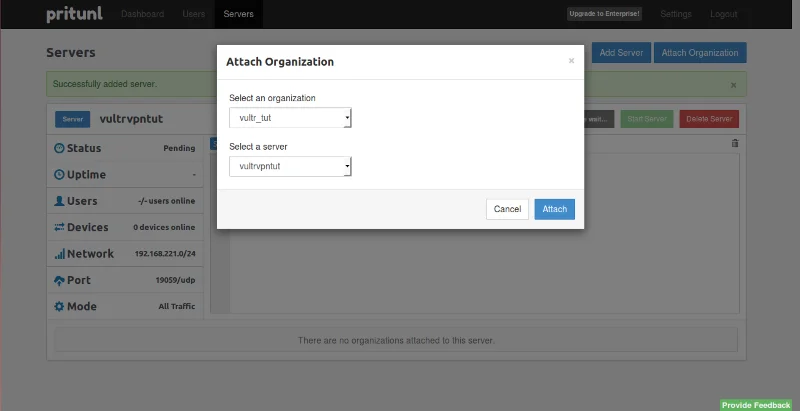The width and height of the screenshot is (800, 411).
Task: Click Attach Organization button in page header
Action: (x=700, y=53)
